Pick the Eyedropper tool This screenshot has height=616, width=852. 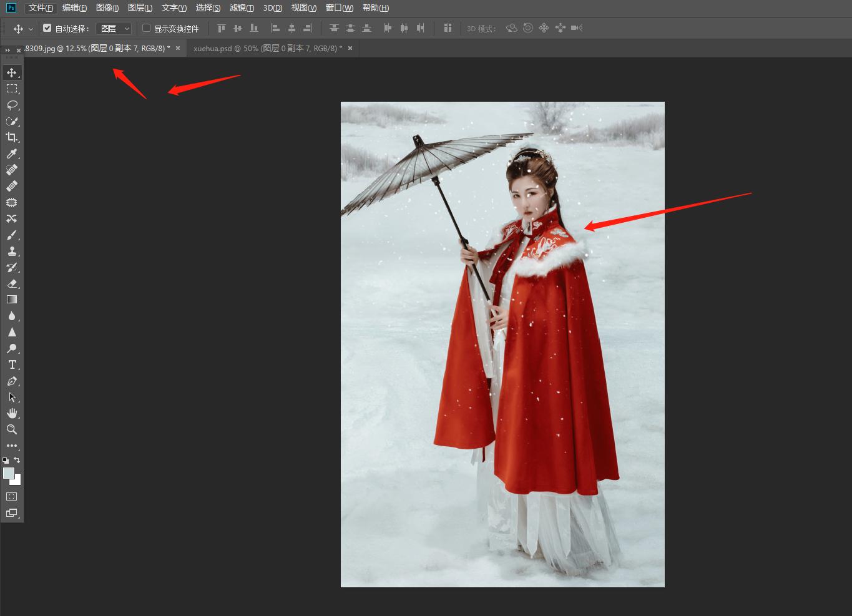pyautogui.click(x=12, y=154)
